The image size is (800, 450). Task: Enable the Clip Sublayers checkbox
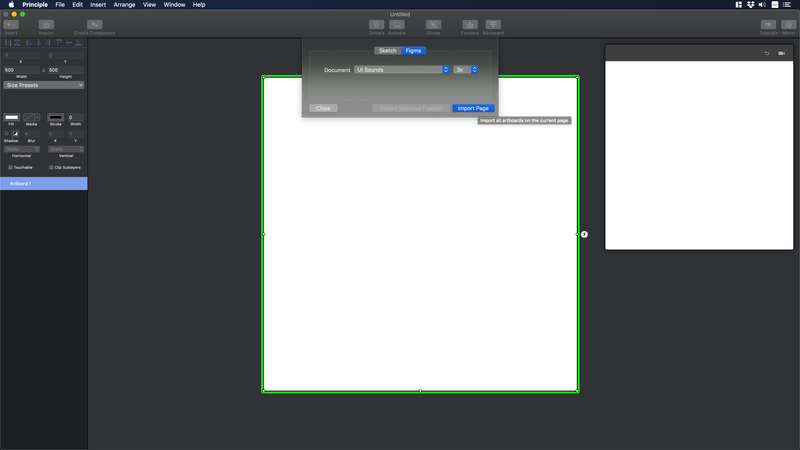coord(51,167)
